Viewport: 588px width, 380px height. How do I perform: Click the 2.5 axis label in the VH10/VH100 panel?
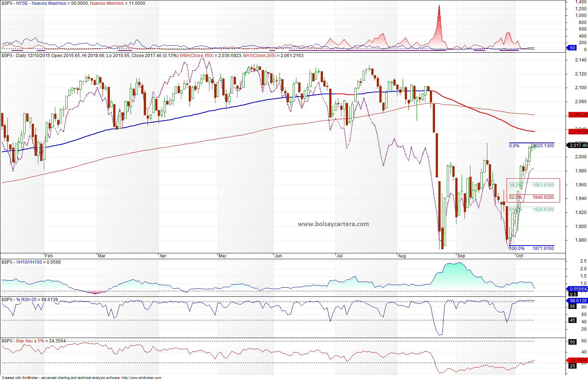583,261
